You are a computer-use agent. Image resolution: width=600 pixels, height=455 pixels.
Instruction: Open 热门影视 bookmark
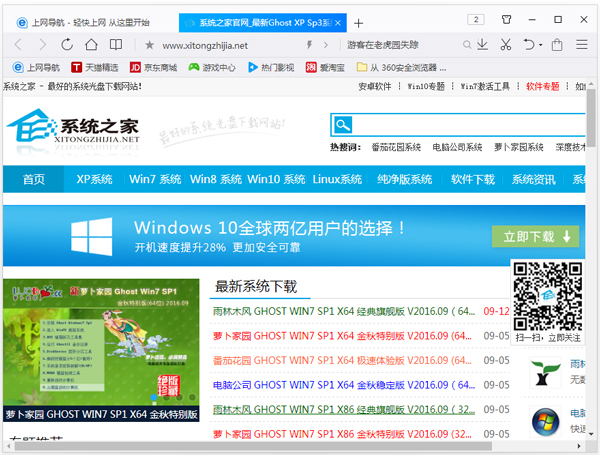271,68
